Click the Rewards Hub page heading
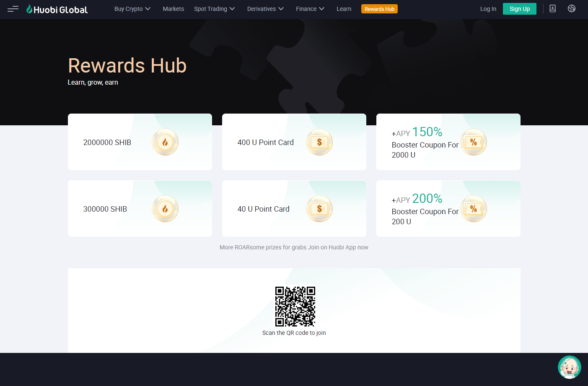 (127, 65)
